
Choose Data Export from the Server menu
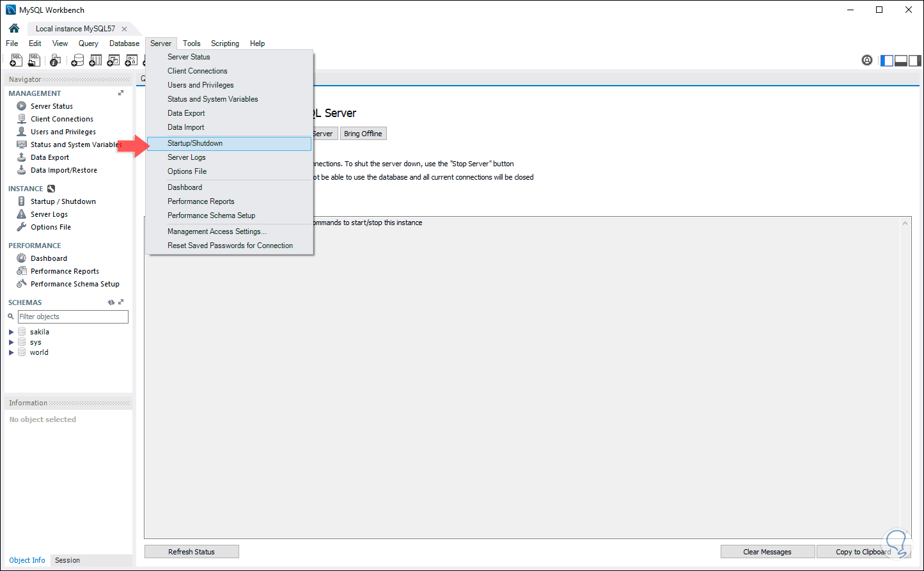click(230, 113)
